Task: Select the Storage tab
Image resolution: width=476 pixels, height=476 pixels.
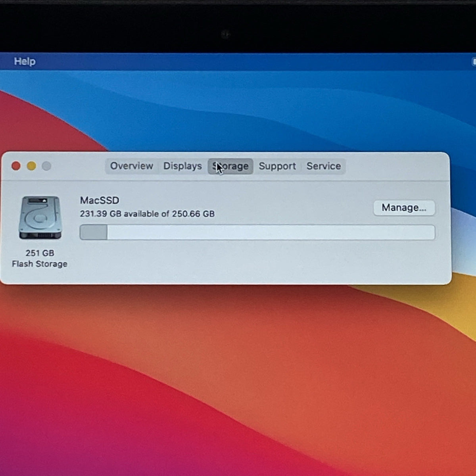Action: tap(230, 166)
